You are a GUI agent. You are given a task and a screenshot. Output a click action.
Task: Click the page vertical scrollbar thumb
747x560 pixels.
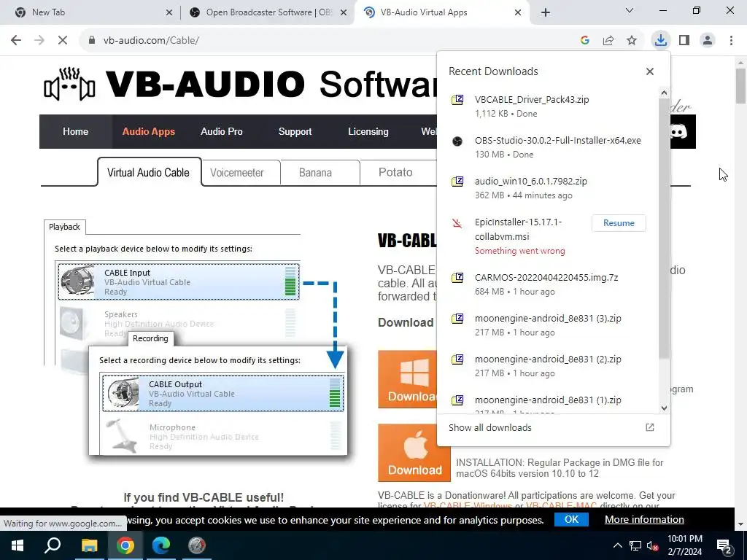click(x=740, y=86)
